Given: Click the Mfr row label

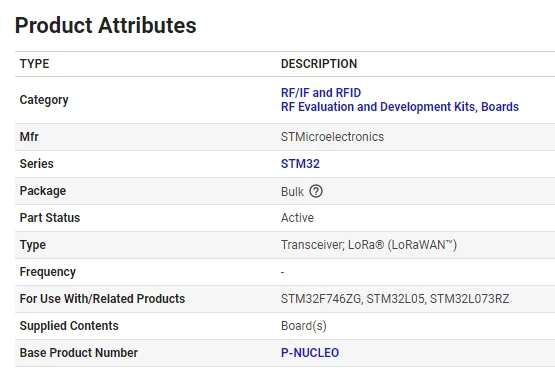Looking at the screenshot, I should (x=29, y=137).
